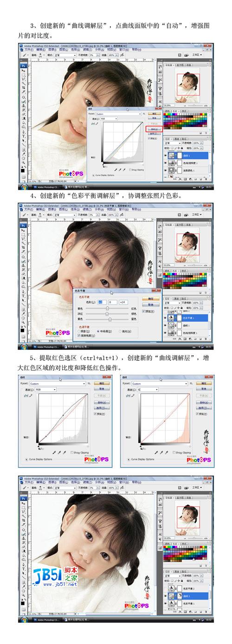Viewport: 232px width, 644px height.
Task: Select the Move tool in step 3 screenshot toolbox
Action: (x=23, y=71)
